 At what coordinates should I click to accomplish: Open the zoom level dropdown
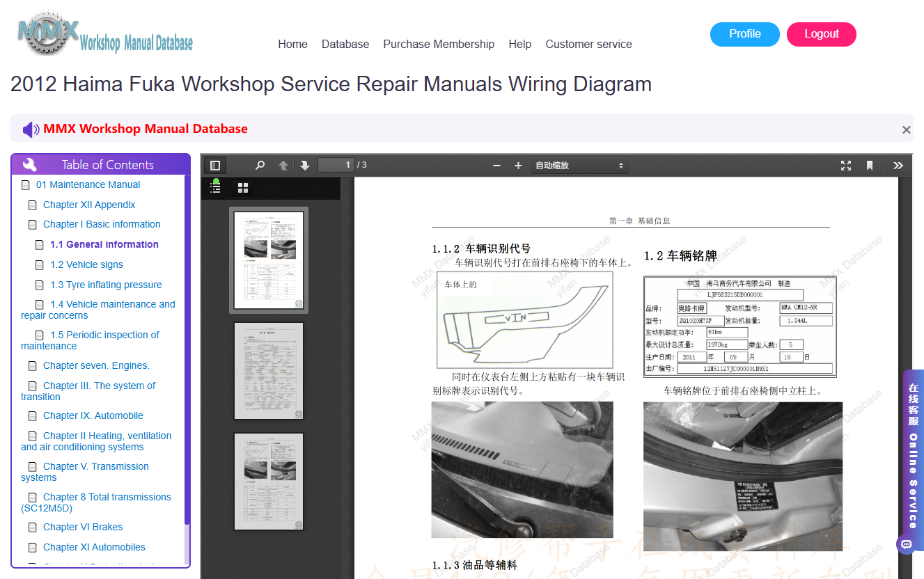pyautogui.click(x=580, y=166)
